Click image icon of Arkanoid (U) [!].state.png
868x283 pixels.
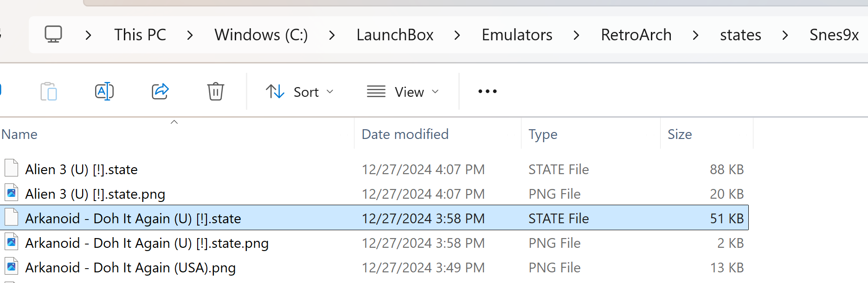[12, 242]
